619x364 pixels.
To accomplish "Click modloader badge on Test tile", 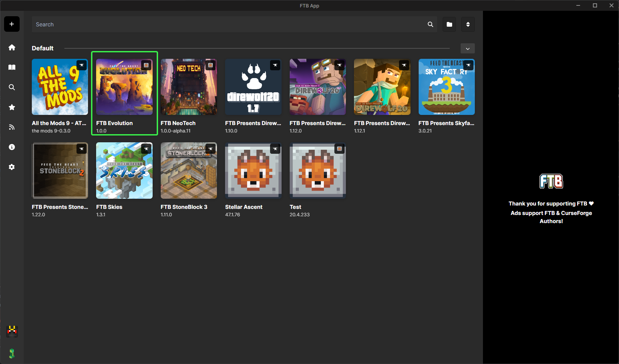I will [339, 149].
